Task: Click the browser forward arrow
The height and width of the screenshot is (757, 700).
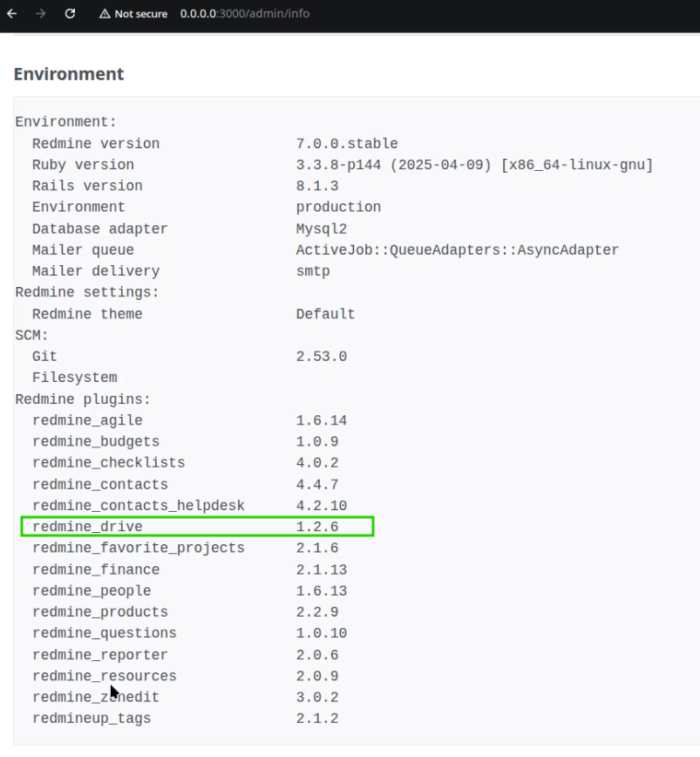Action: click(x=40, y=14)
